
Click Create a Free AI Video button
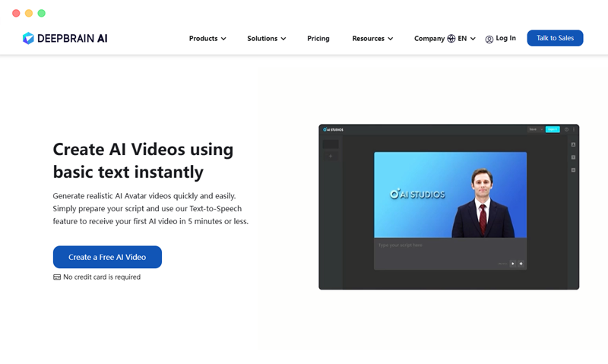tap(107, 257)
